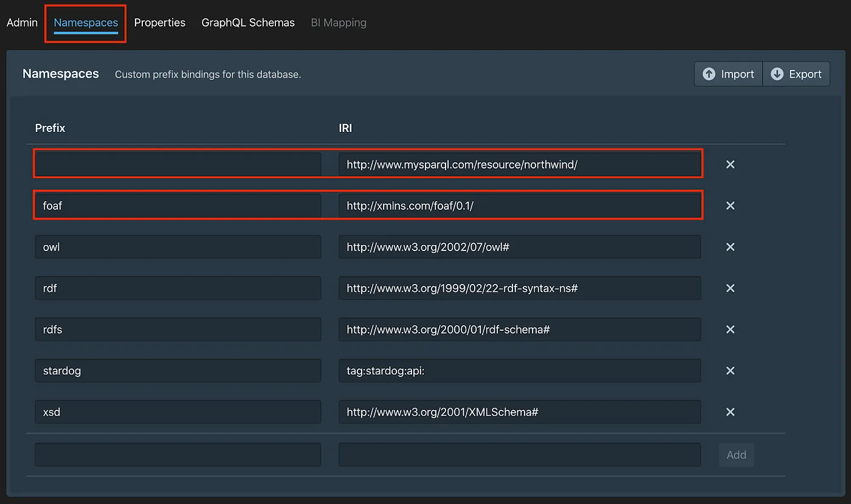
Task: Edit the northwind IRI field
Action: [520, 164]
